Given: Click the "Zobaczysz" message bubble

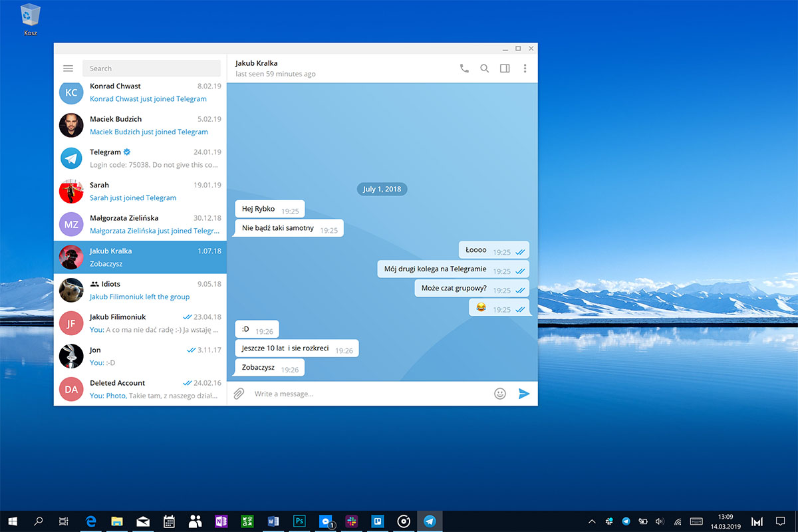Looking at the screenshot, I should 270,368.
